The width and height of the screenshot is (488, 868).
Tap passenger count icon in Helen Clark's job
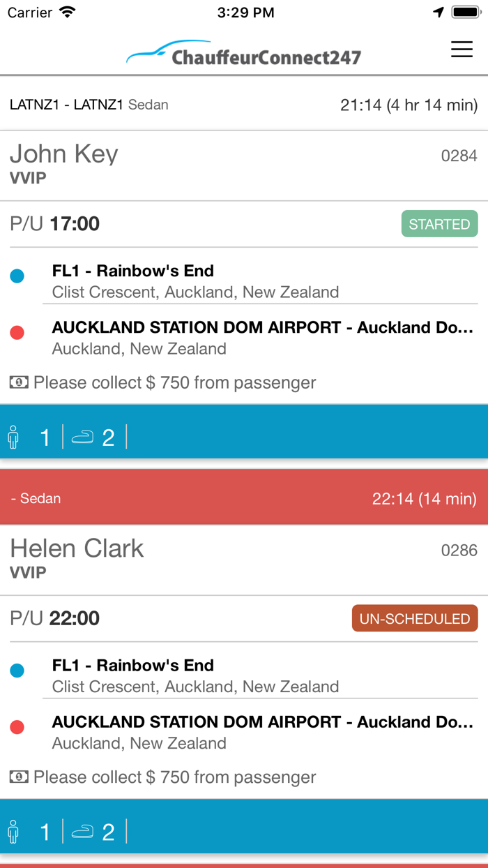point(13,832)
